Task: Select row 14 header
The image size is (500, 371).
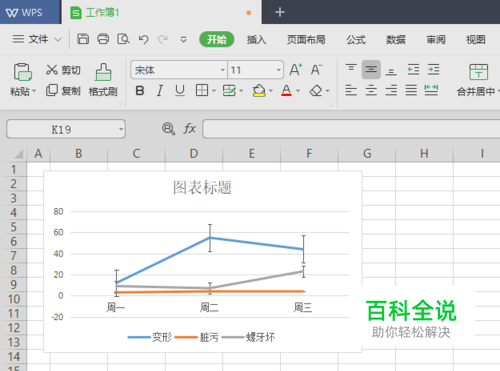Action: click(14, 357)
